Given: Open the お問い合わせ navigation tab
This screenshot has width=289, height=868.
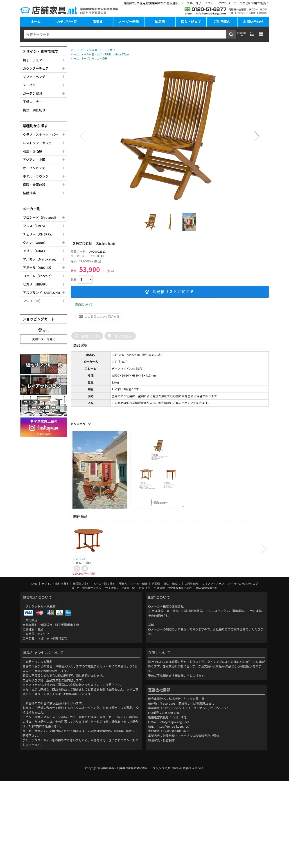Looking at the screenshot, I should [x=253, y=22].
